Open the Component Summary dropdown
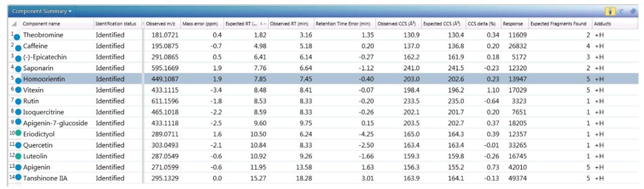This screenshot has height=189, width=644. [x=42, y=11]
